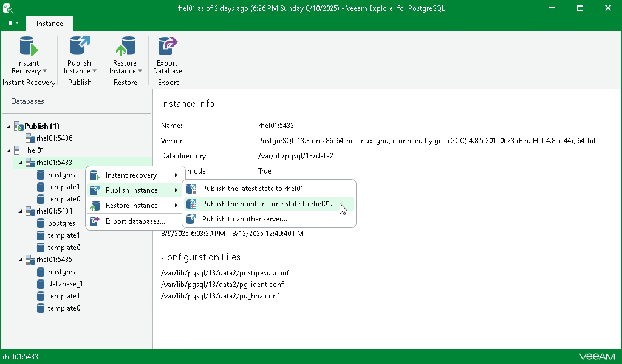This screenshot has height=364, width=622.
Task: Click the Configuration Files heading
Action: [200, 257]
